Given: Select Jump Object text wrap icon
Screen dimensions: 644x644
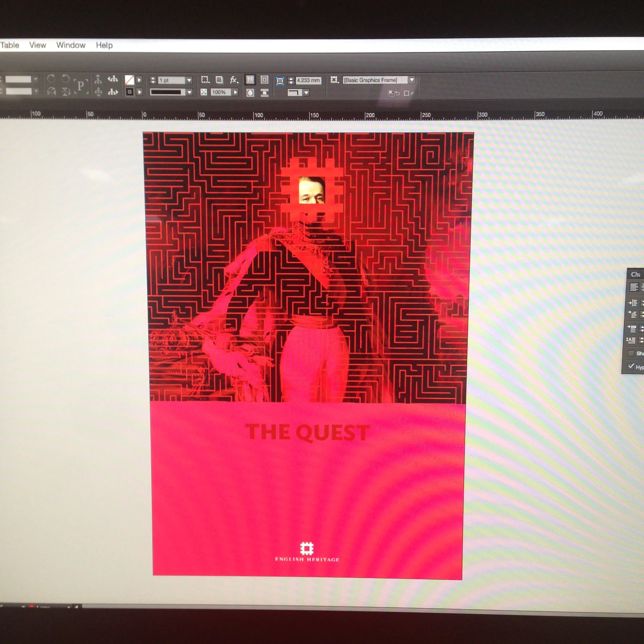Looking at the screenshot, I should coord(265,93).
